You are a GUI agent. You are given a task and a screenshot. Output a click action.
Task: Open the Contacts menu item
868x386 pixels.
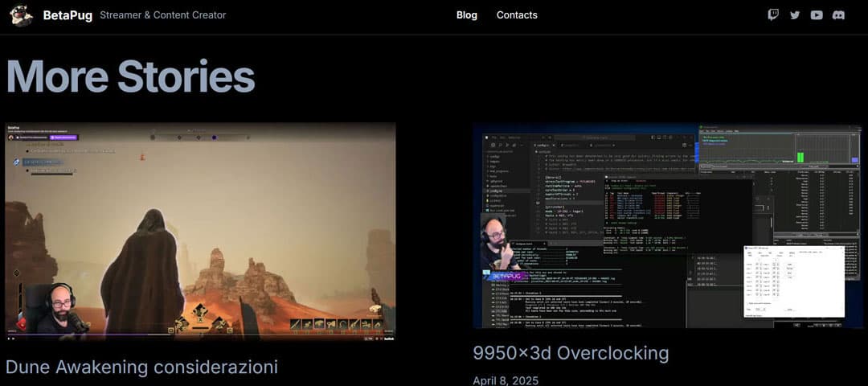pos(517,15)
